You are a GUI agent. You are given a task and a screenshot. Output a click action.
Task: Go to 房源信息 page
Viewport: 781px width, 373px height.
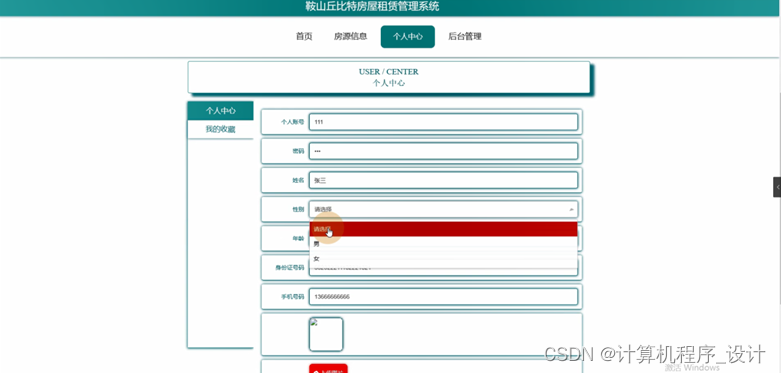pos(351,36)
